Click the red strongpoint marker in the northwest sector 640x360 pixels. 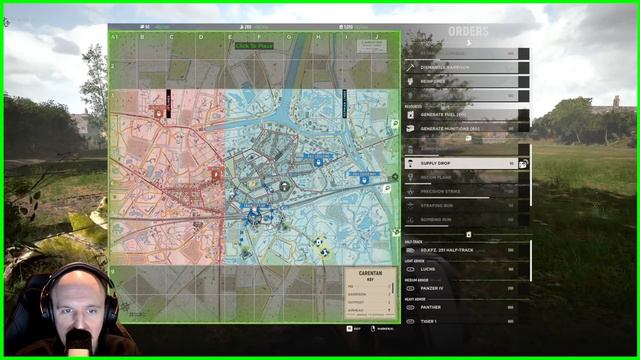point(159,114)
